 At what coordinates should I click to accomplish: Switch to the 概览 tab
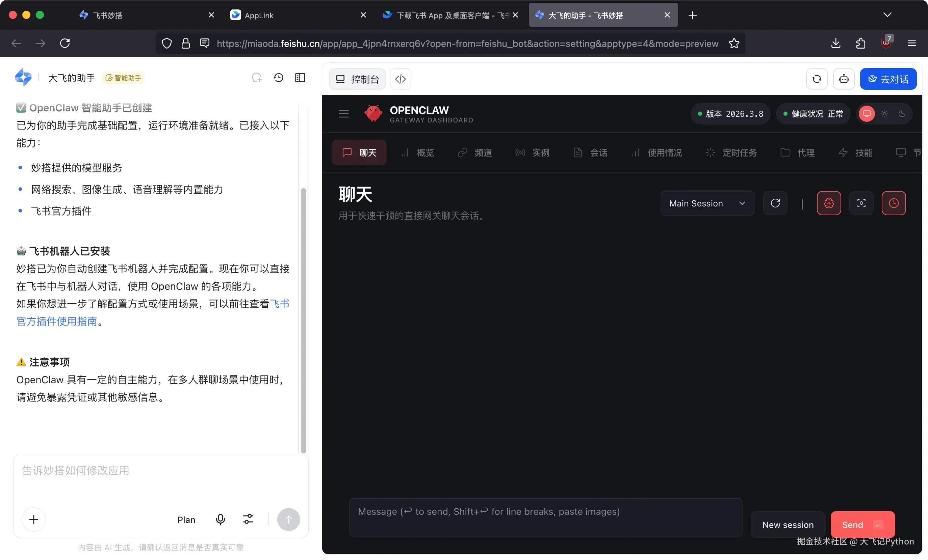point(425,152)
